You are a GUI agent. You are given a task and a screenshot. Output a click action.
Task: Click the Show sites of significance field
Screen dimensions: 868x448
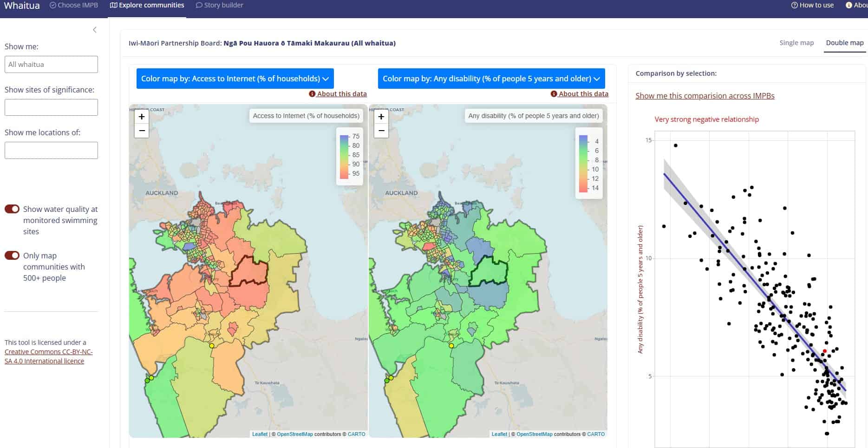point(51,107)
